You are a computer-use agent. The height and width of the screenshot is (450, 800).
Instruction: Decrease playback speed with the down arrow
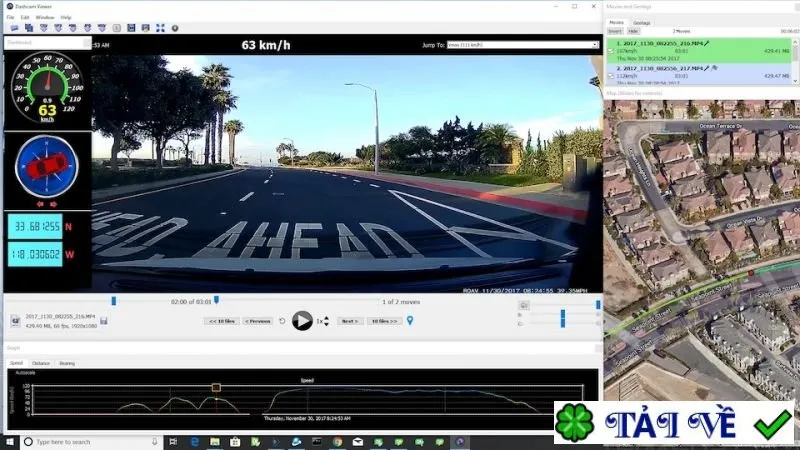(327, 323)
